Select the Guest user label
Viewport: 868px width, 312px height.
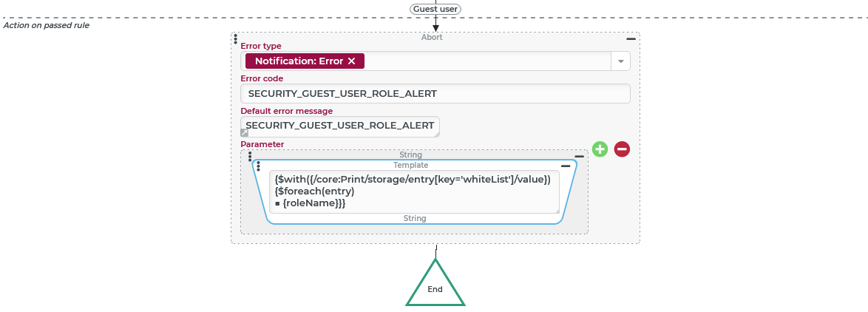pos(435,9)
